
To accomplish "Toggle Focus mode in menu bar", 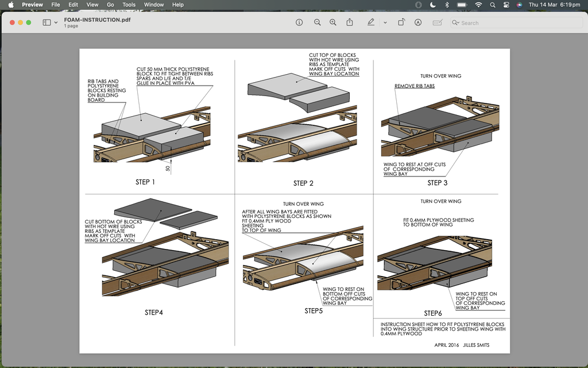I will click(x=433, y=5).
